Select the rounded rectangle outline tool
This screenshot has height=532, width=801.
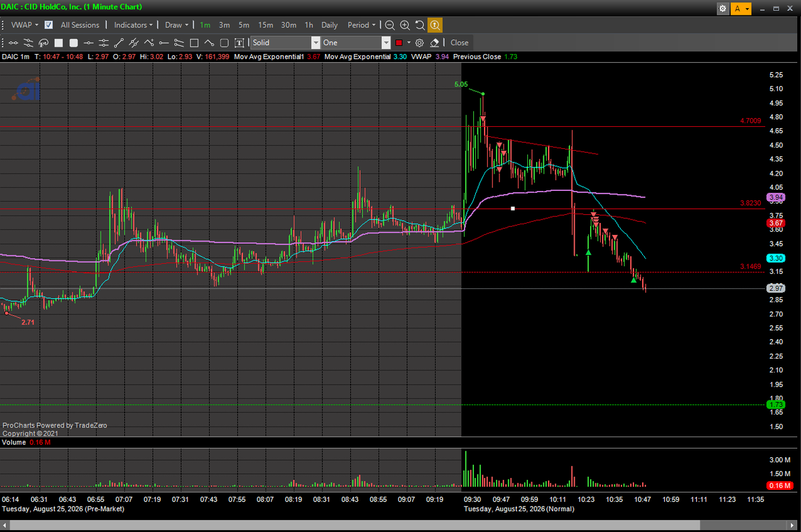[x=224, y=43]
